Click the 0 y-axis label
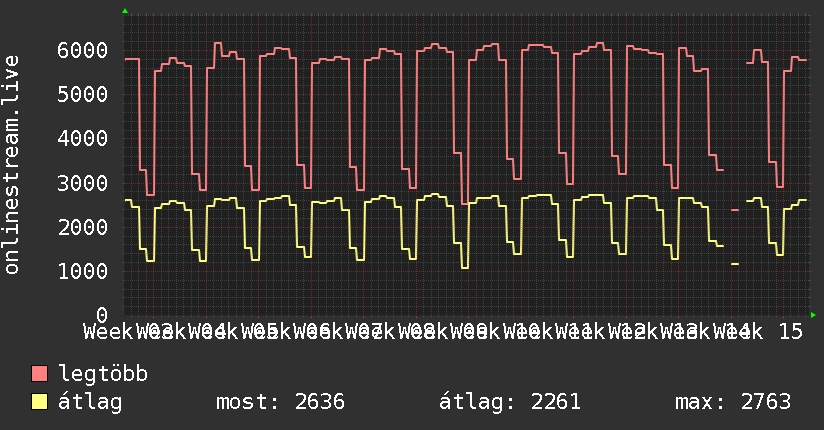The height and width of the screenshot is (430, 824). (x=102, y=315)
